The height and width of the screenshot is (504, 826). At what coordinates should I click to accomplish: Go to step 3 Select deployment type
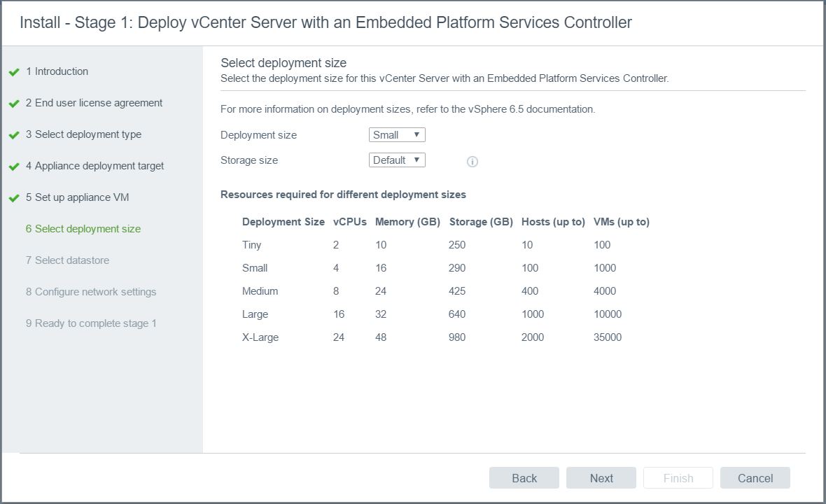(83, 134)
